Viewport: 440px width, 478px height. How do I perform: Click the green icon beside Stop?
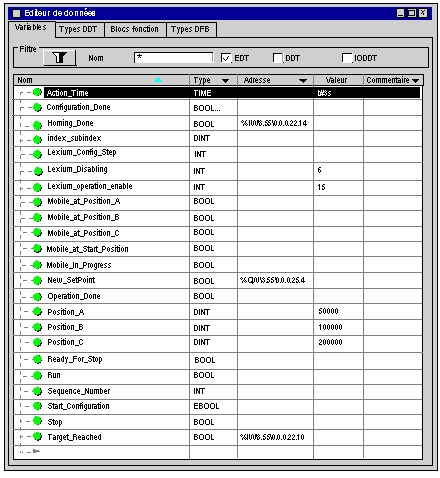[x=37, y=421]
